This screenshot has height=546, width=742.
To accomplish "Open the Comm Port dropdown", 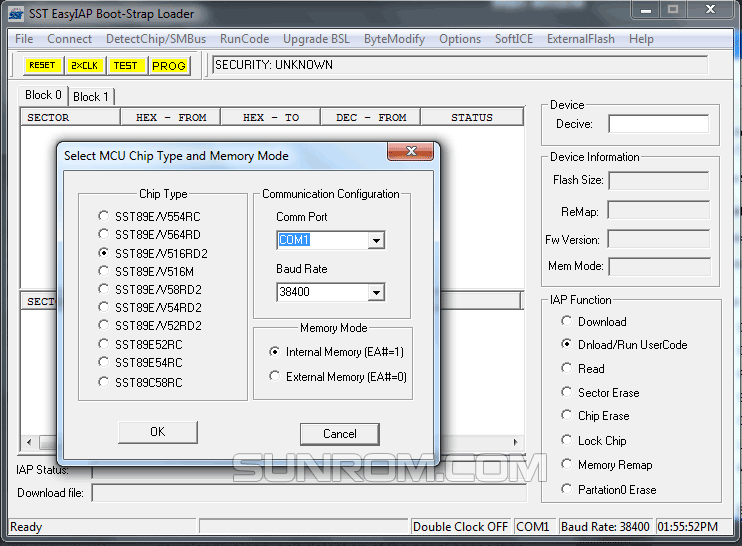I will 376,240.
